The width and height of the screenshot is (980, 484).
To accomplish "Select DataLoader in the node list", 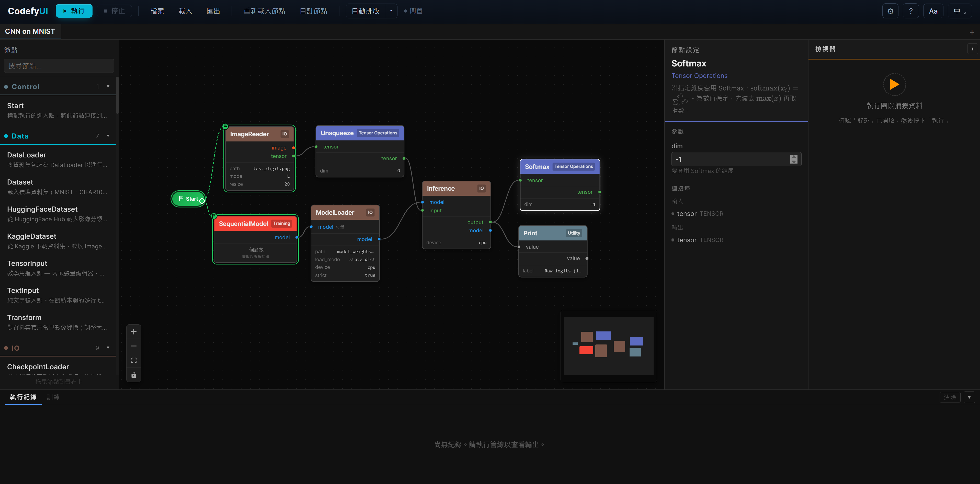I will tap(58, 160).
